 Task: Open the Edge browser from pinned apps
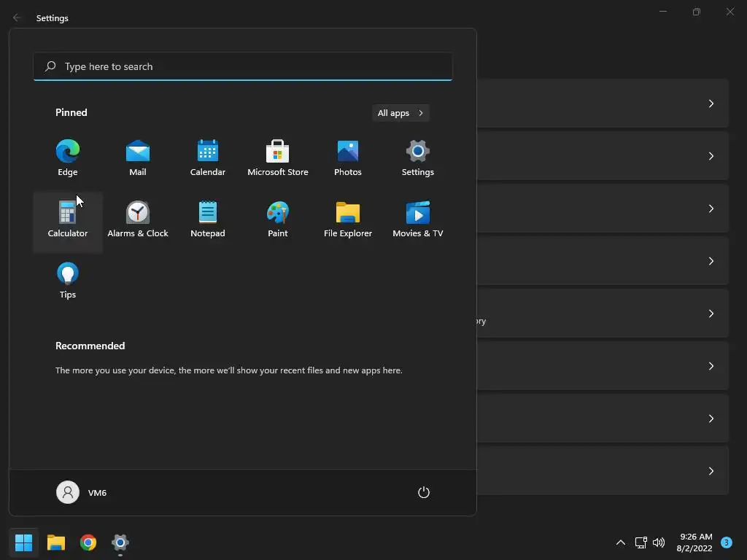pos(68,158)
